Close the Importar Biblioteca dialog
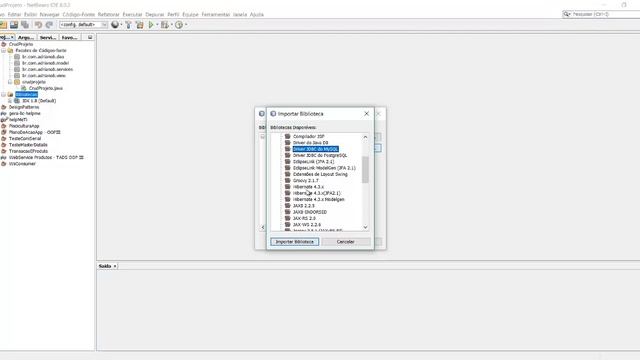Image resolution: width=640 pixels, height=360 pixels. click(x=366, y=114)
